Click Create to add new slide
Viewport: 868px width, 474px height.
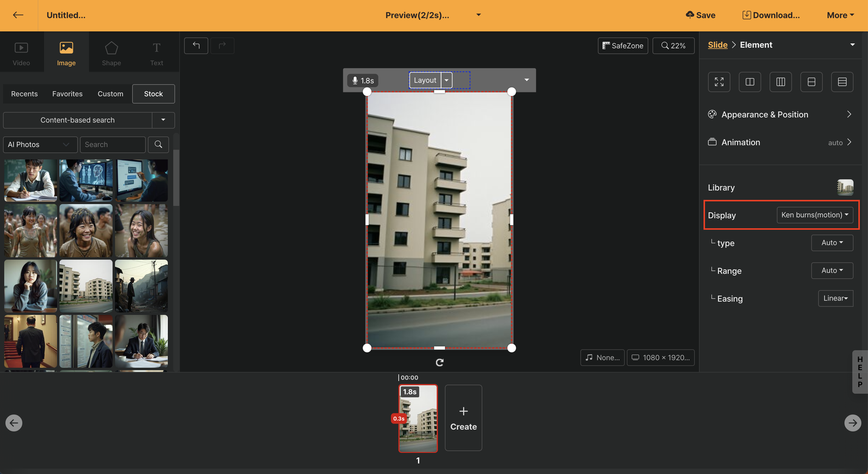point(463,418)
